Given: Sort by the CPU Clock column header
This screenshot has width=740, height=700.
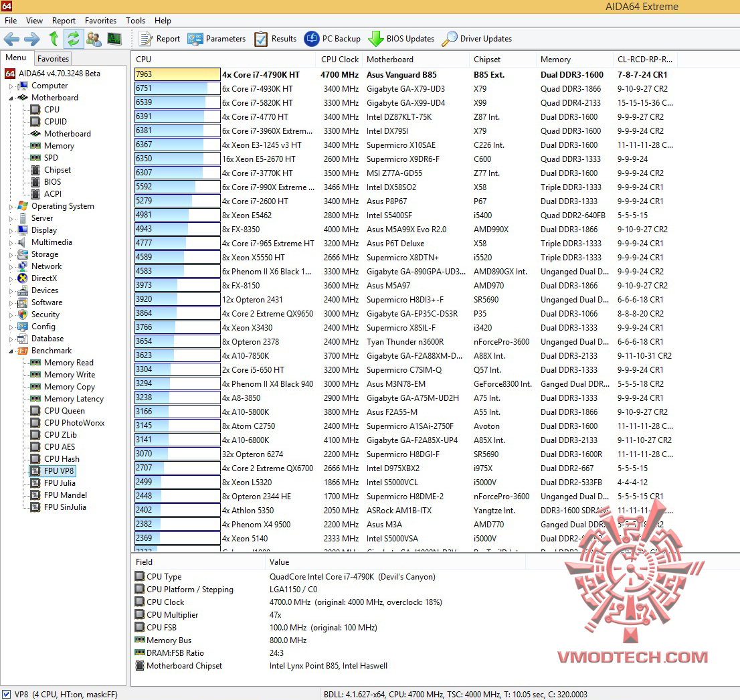Looking at the screenshot, I should click(x=340, y=60).
